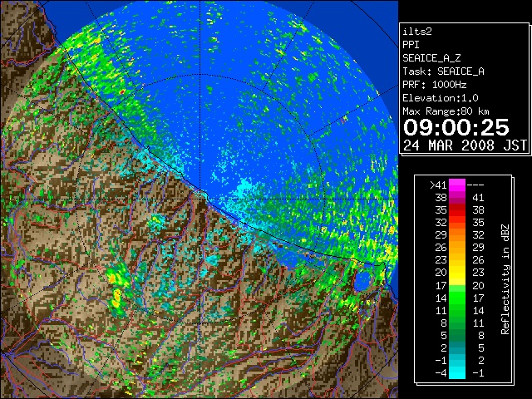Select the date '24 MAR 2008 JST'
532x399 pixels.
pos(465,145)
